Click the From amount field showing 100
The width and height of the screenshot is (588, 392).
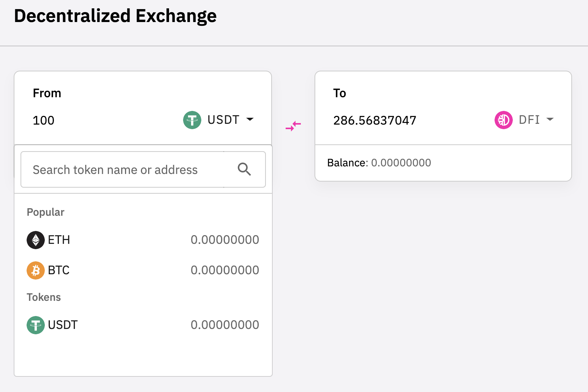click(x=44, y=120)
